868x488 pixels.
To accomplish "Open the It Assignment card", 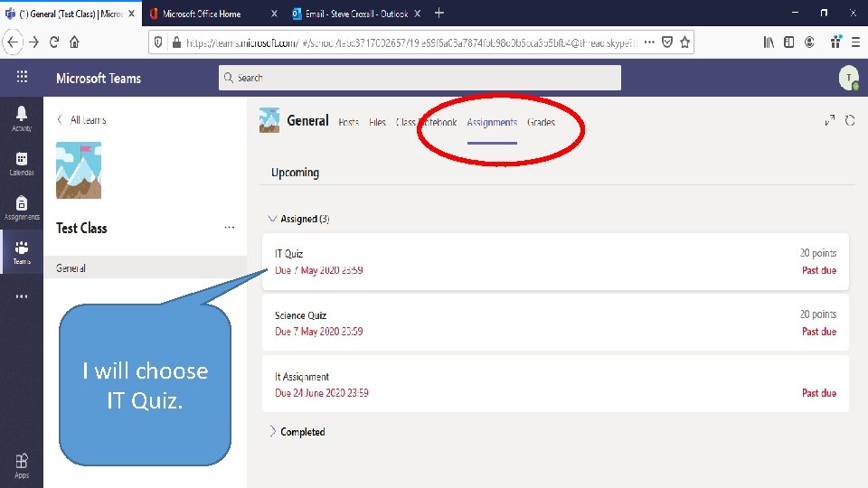I will click(555, 384).
